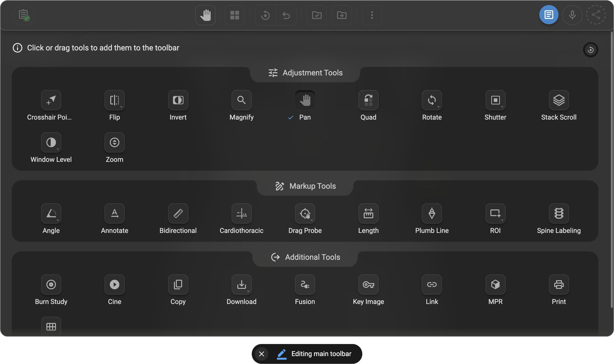
Task: Close the Editing main toolbar banner
Action: click(261, 354)
